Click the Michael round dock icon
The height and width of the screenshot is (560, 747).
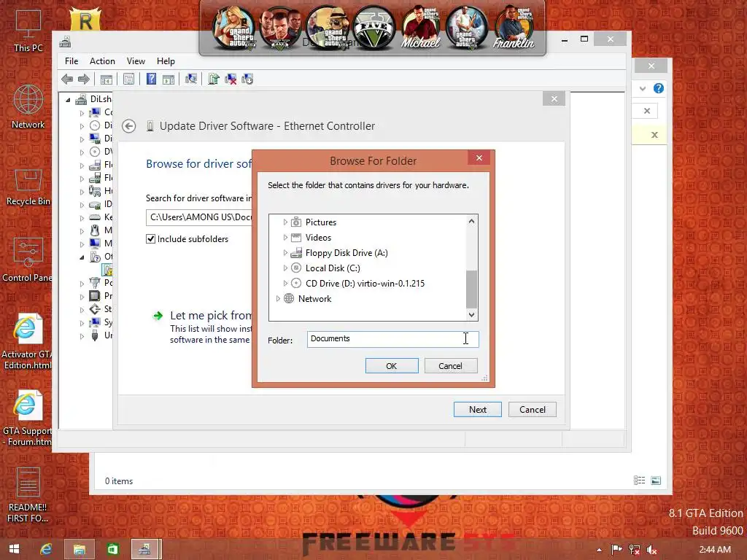pyautogui.click(x=420, y=28)
